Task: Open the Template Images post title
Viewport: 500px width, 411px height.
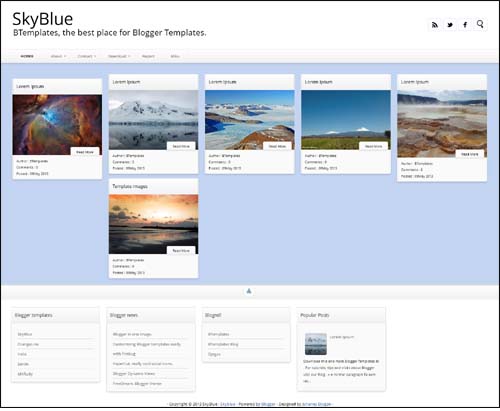Action: point(130,186)
